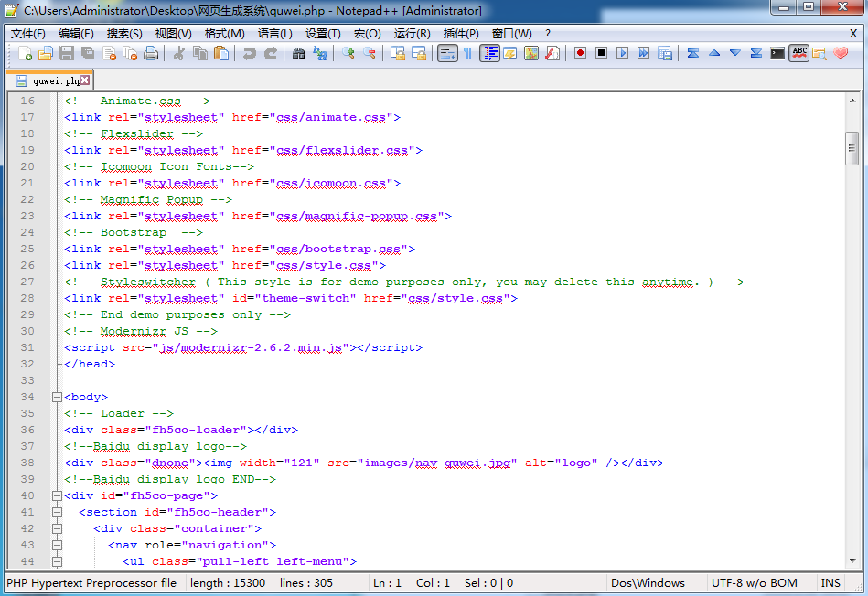868x596 pixels.
Task: Collapse the nav block on line 43
Action: (57, 545)
